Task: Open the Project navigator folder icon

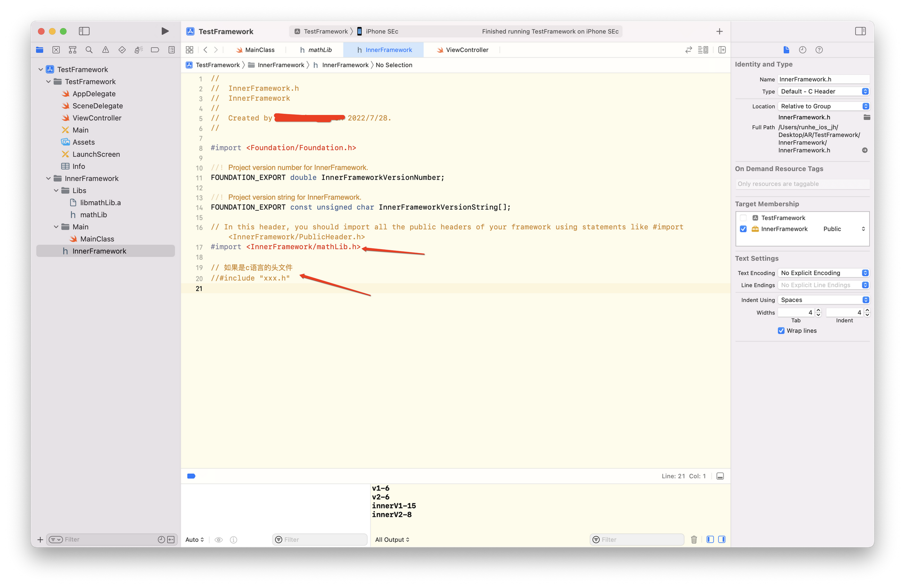Action: 40,50
